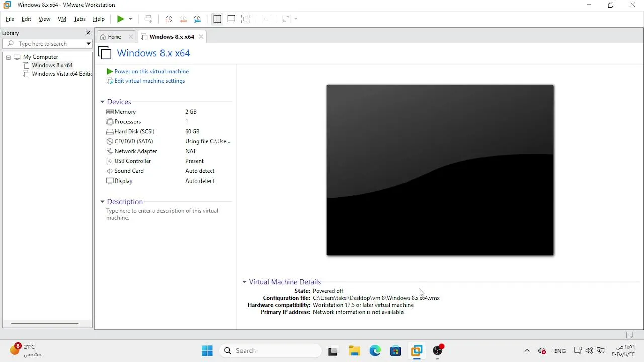The height and width of the screenshot is (362, 644).
Task: Click the console view toolbar icon
Action: point(266,19)
